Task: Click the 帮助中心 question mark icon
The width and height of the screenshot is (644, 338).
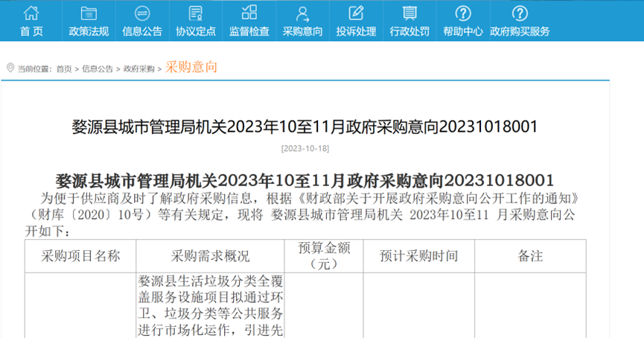Action: (463, 13)
